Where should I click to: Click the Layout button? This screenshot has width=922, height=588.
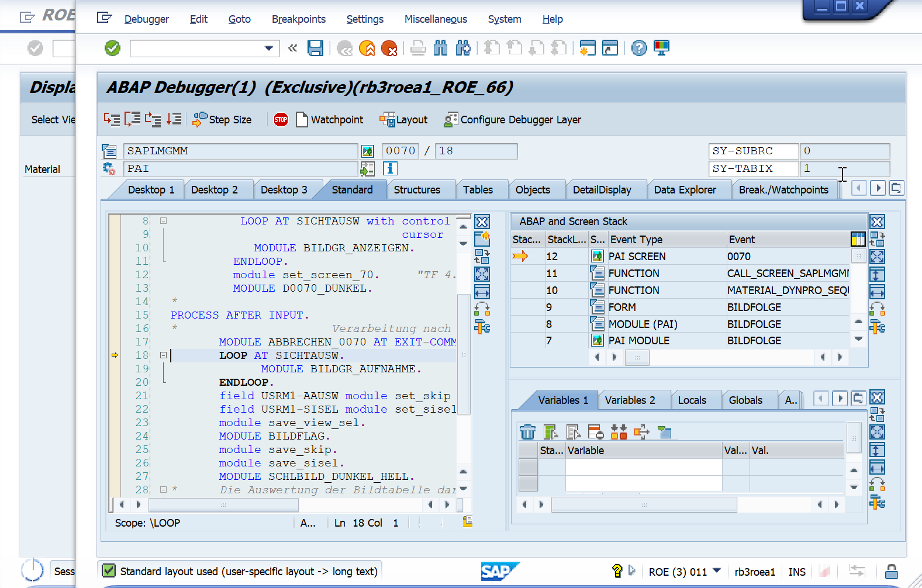coord(404,120)
